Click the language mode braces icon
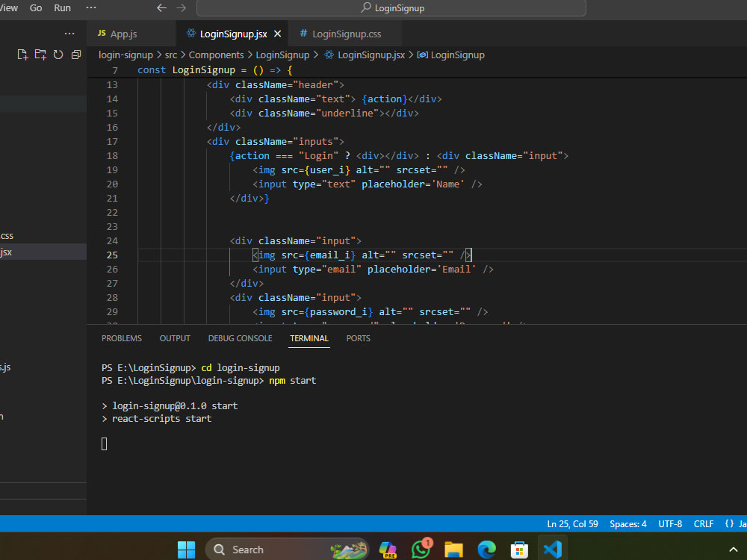This screenshot has width=747, height=560. click(729, 524)
